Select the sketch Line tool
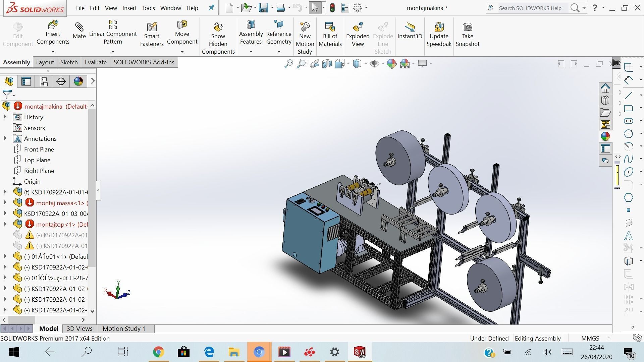The height and width of the screenshot is (362, 644). [x=628, y=95]
